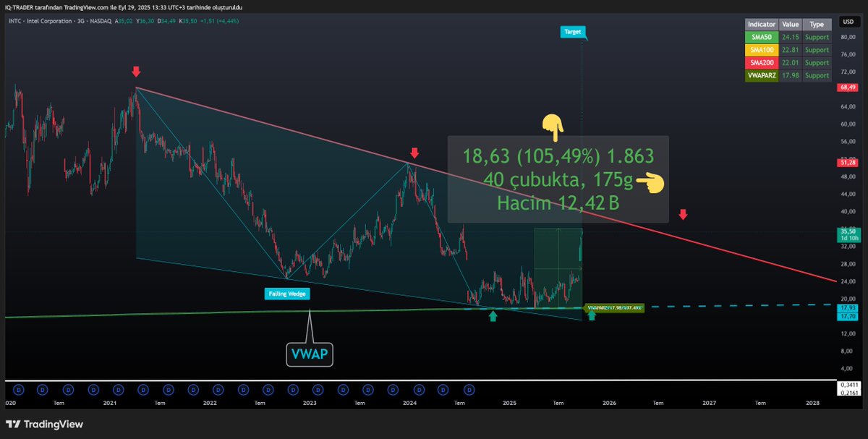The width and height of the screenshot is (868, 439).
Task: Click the green up arrow below the wedge apex
Action: point(493,316)
